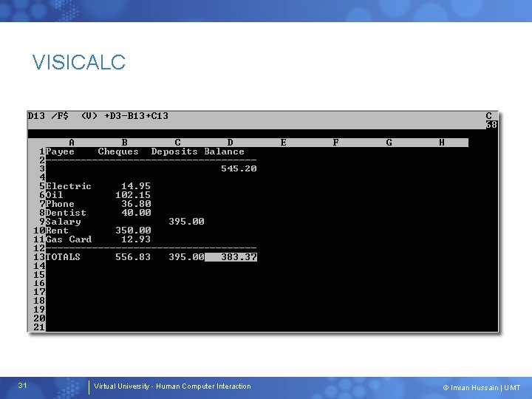This screenshot has width=532, height=399.
Task: Click total cheques 556.83 cell
Action: point(133,257)
